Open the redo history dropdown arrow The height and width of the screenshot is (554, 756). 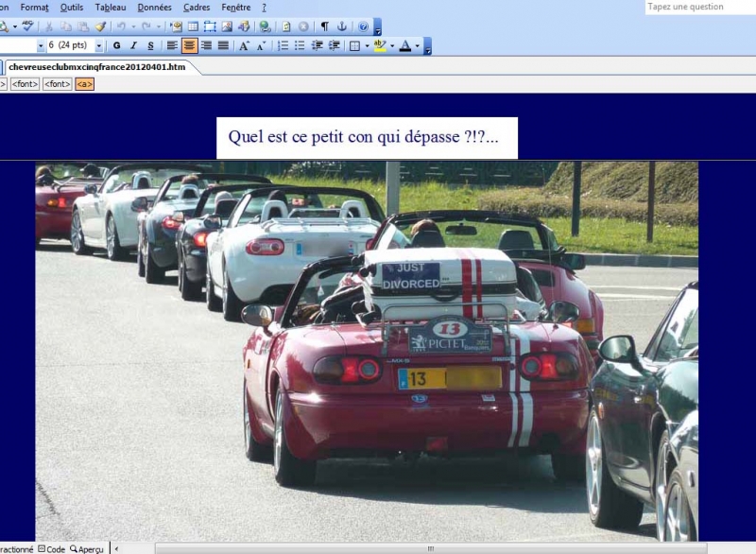(x=159, y=26)
